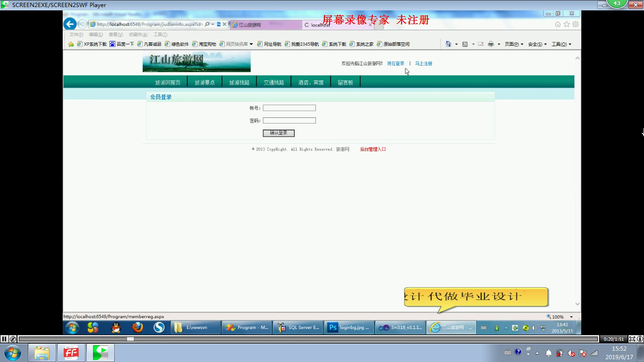
Task: Open the 文件(F) menu
Action: (x=76, y=34)
